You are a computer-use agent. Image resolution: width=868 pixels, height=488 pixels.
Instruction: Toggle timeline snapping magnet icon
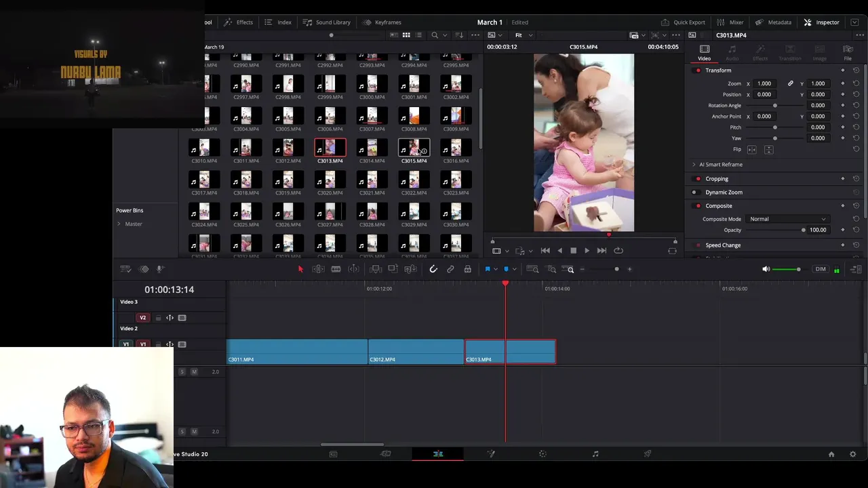(433, 269)
